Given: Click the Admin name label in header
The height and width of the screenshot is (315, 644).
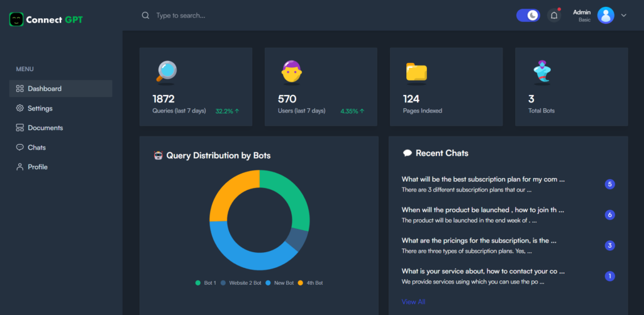Looking at the screenshot, I should [x=582, y=13].
